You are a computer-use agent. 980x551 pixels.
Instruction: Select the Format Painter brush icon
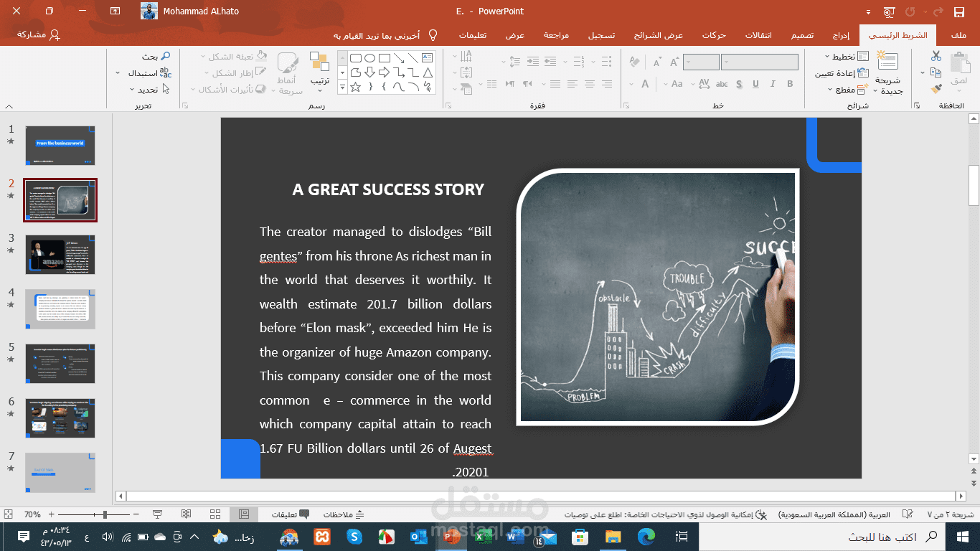[936, 89]
